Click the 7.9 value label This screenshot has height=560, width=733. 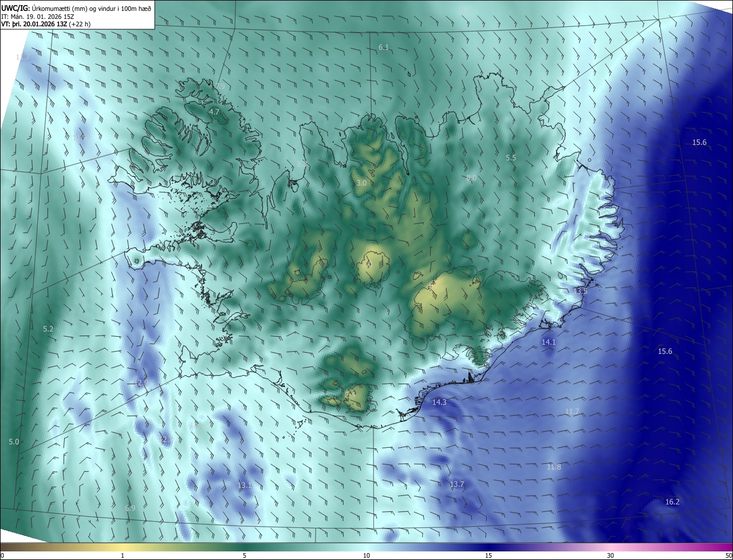(x=220, y=86)
